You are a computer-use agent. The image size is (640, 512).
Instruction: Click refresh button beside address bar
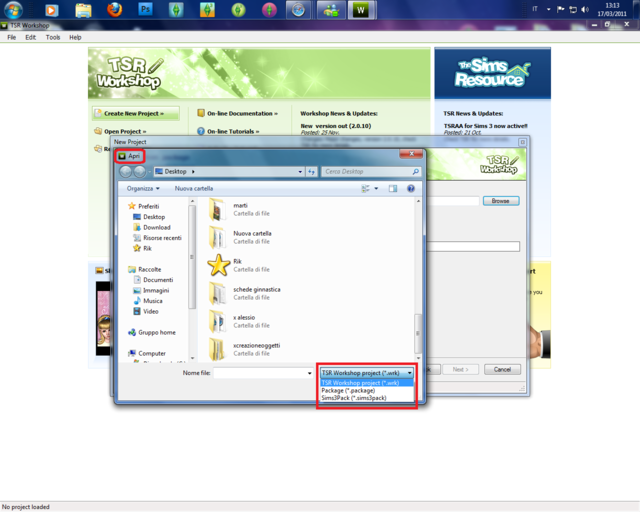coord(311,172)
